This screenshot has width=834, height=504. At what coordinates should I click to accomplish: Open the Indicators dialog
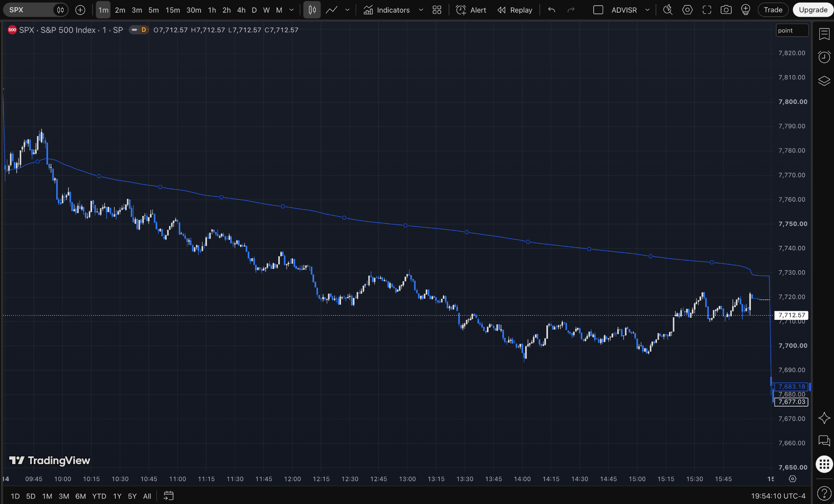coord(387,10)
